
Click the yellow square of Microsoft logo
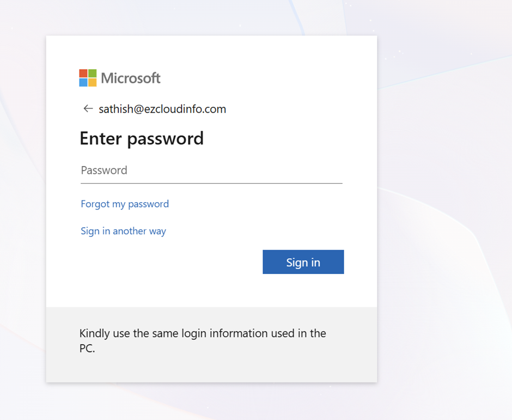click(x=92, y=82)
